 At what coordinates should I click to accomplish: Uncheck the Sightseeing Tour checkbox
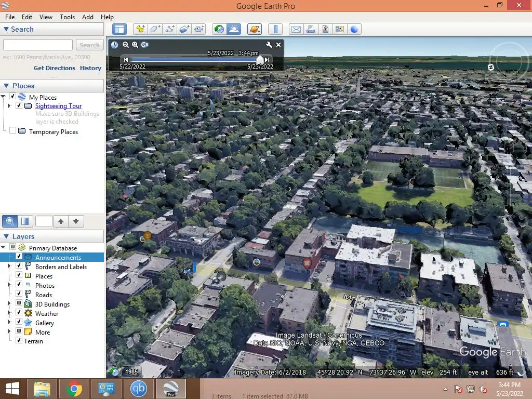tap(19, 105)
